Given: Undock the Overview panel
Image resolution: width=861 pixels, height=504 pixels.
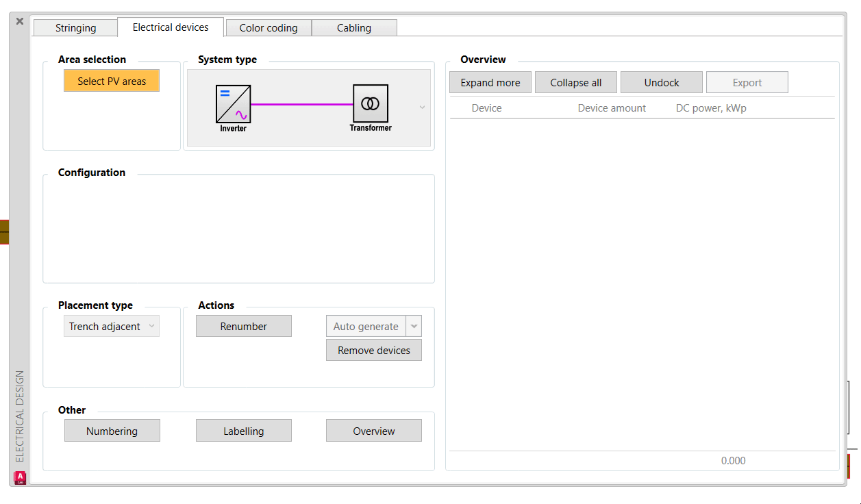Looking at the screenshot, I should click(662, 83).
